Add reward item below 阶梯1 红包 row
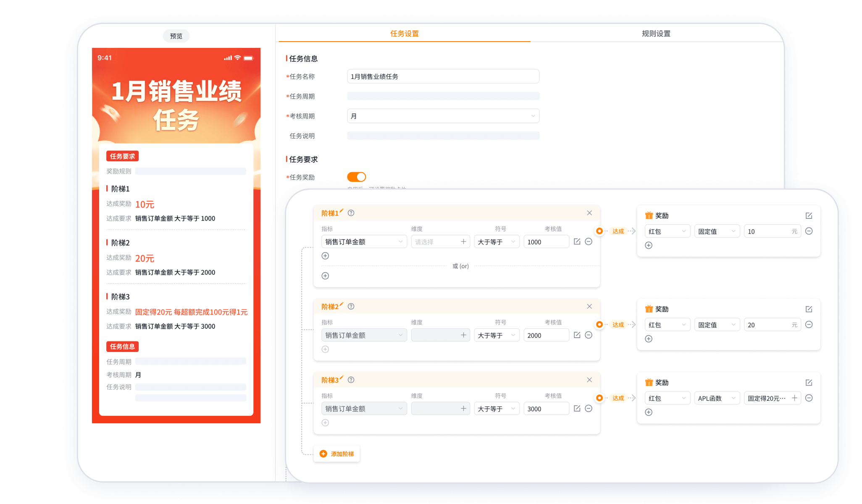 pos(649,245)
